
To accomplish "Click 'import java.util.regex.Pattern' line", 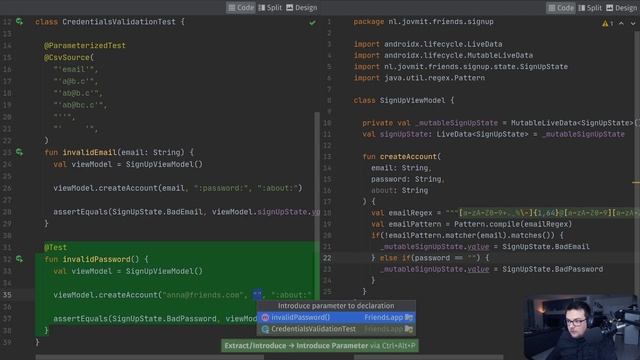I will tap(419, 78).
